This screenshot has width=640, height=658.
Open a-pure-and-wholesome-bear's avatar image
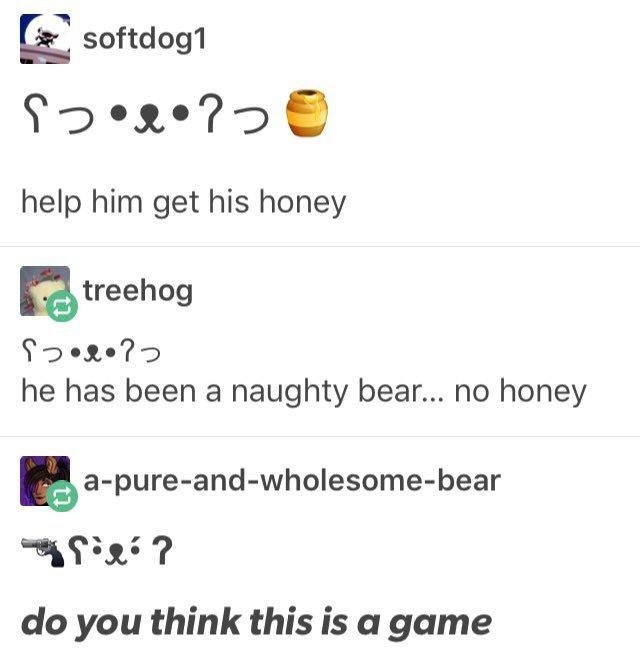point(45,481)
